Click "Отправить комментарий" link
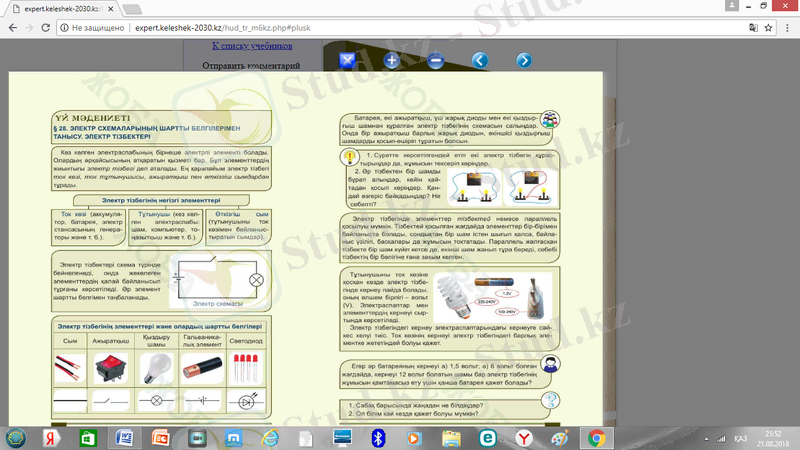The image size is (800, 450). [x=251, y=66]
